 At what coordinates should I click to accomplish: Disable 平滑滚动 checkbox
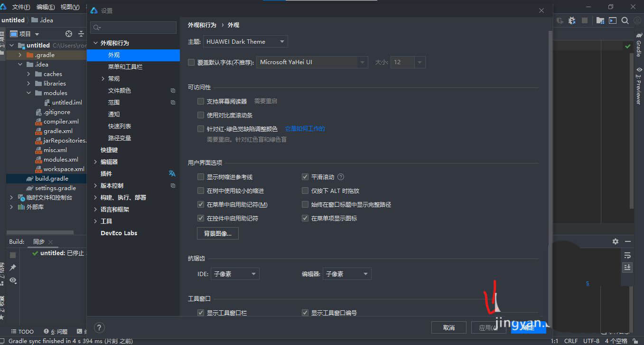[305, 177]
